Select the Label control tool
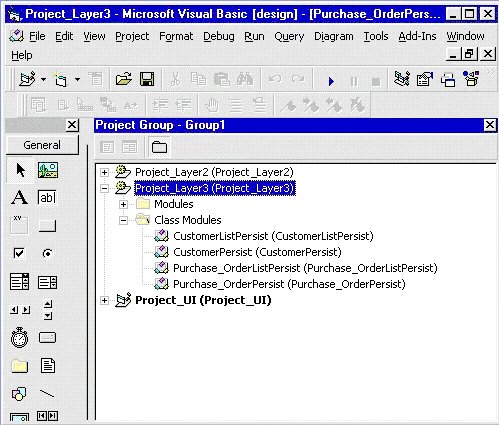Viewport: 499px width, 425px height. (x=19, y=198)
